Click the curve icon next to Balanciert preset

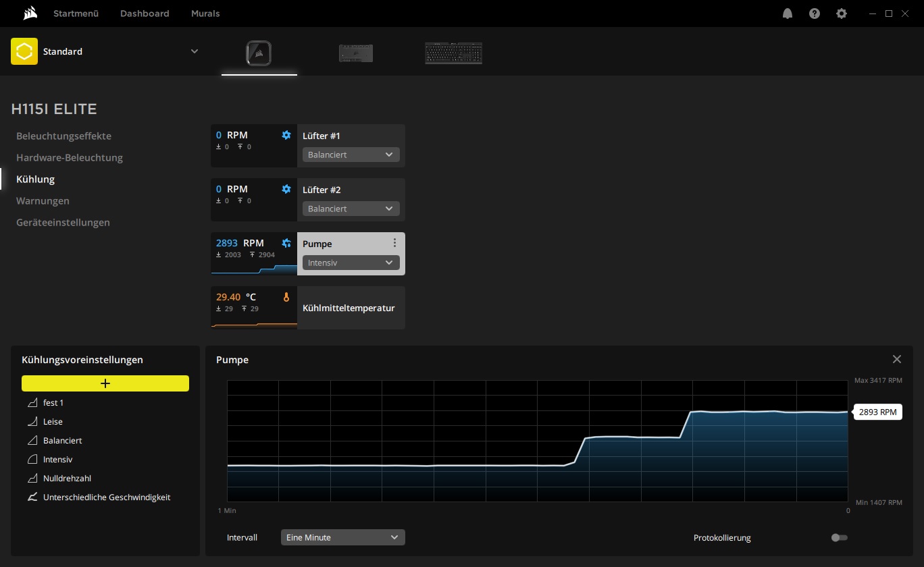[32, 441]
